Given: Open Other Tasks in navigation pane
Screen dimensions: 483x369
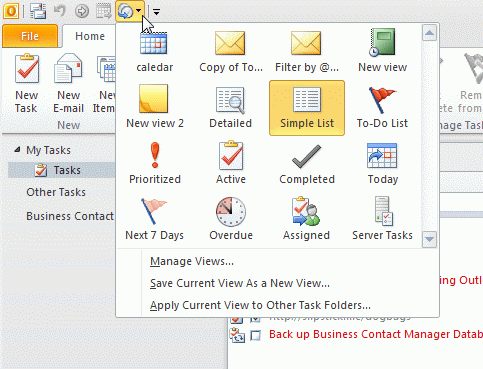Looking at the screenshot, I should coord(56,192).
